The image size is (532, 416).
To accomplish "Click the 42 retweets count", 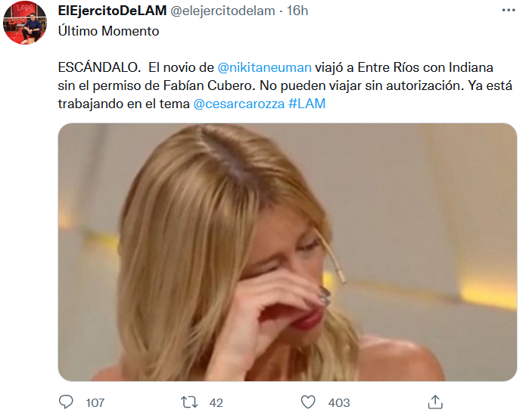I will click(x=216, y=403).
